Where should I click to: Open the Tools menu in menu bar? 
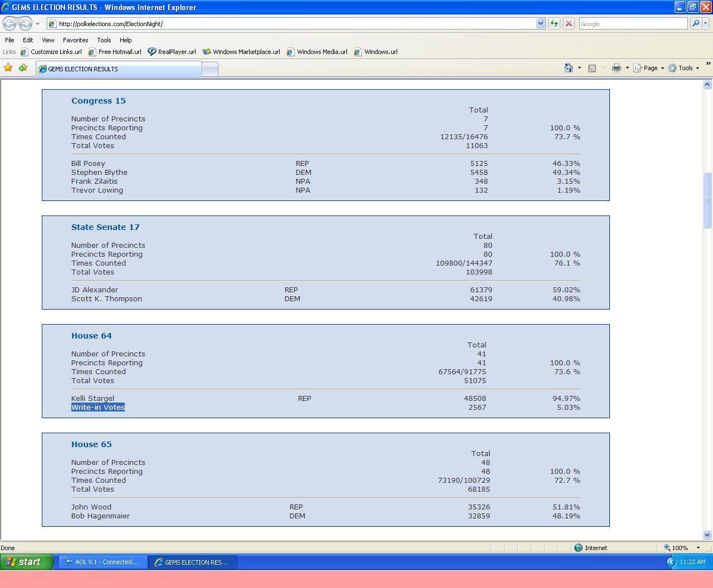(104, 40)
